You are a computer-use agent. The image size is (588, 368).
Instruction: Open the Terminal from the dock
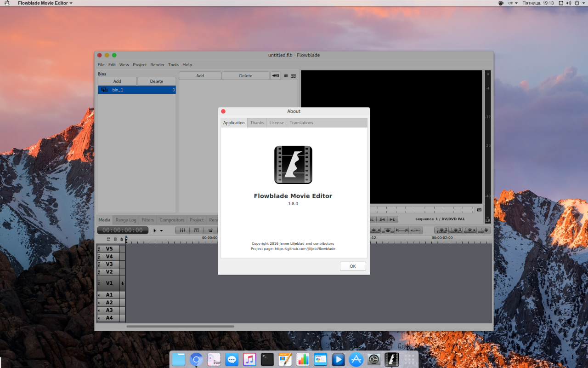pyautogui.click(x=267, y=359)
